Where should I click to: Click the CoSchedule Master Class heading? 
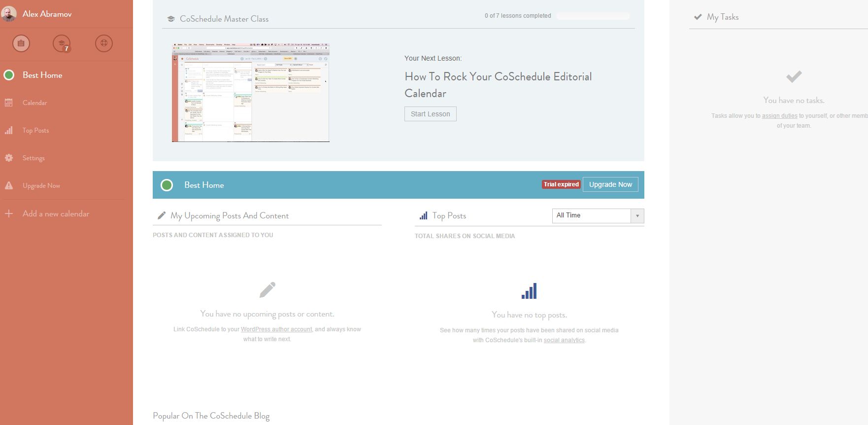tap(224, 19)
